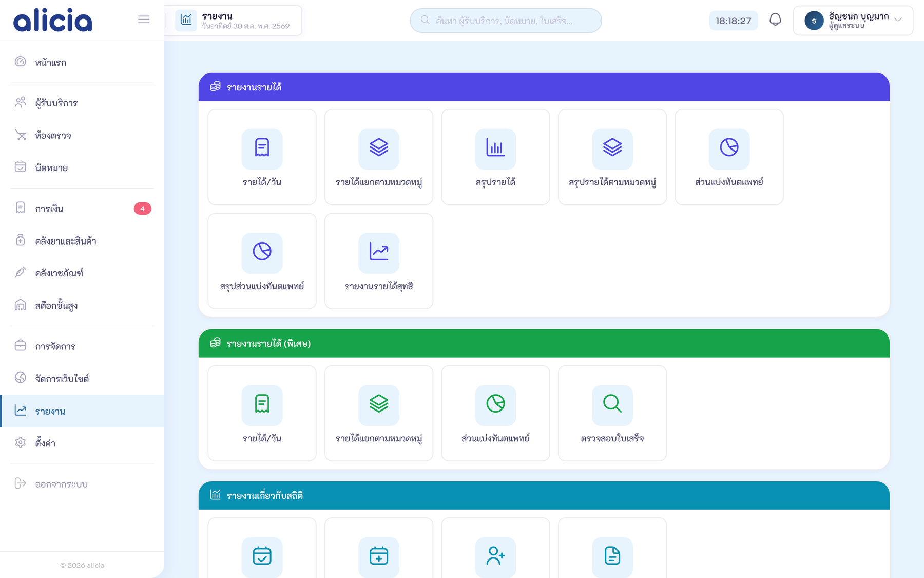Select ห้องตรวจ in the sidebar

82,135
